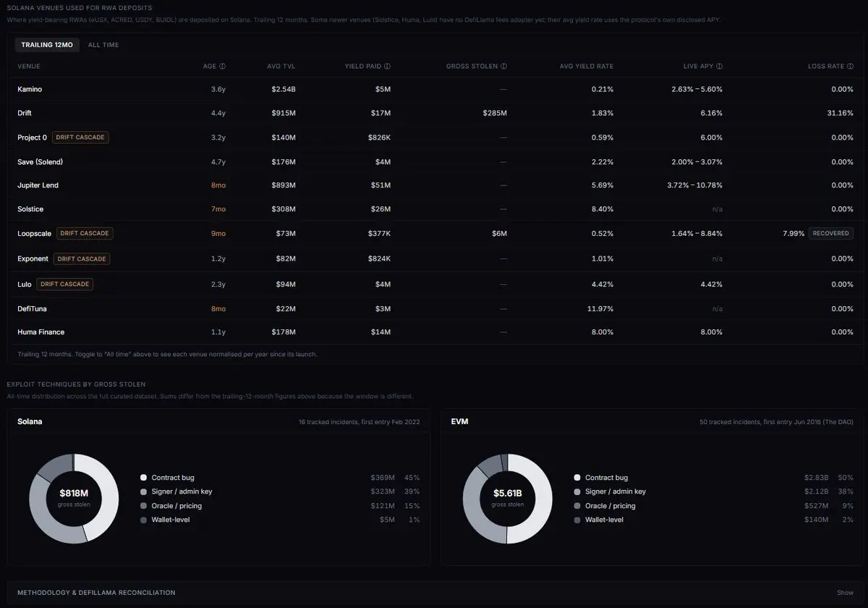Open the LOSS RATE column info icon

pos(851,66)
